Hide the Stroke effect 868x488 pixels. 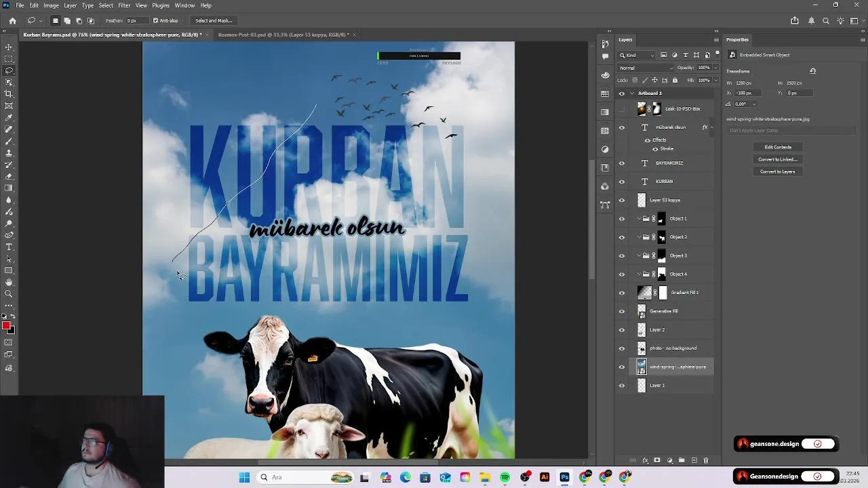point(655,148)
